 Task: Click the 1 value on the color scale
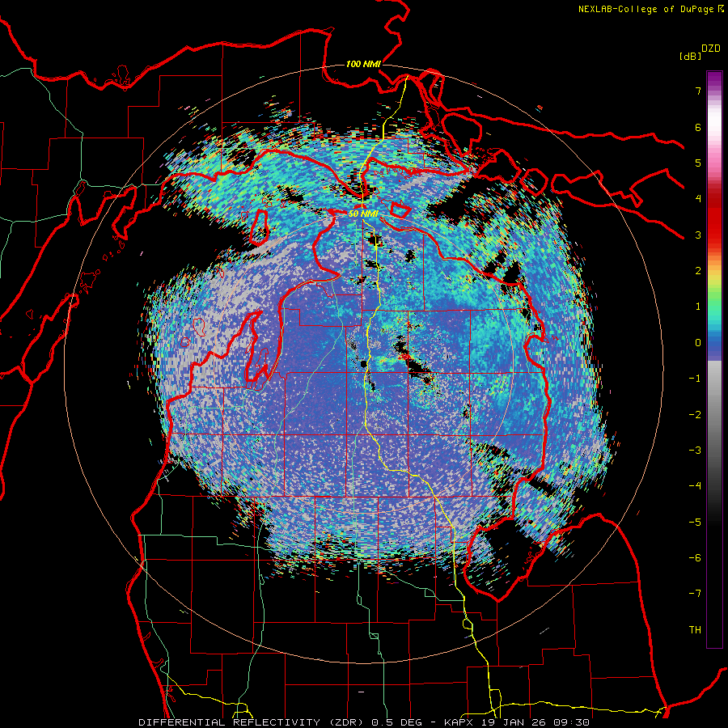698,307
